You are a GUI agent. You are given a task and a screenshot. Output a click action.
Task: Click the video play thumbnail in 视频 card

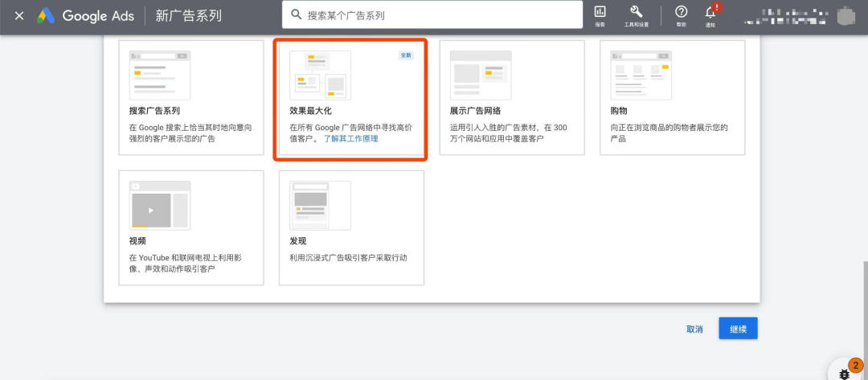coord(151,210)
